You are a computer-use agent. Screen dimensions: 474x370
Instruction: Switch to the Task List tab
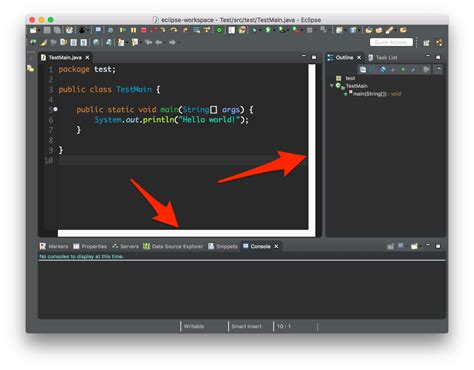coord(383,58)
